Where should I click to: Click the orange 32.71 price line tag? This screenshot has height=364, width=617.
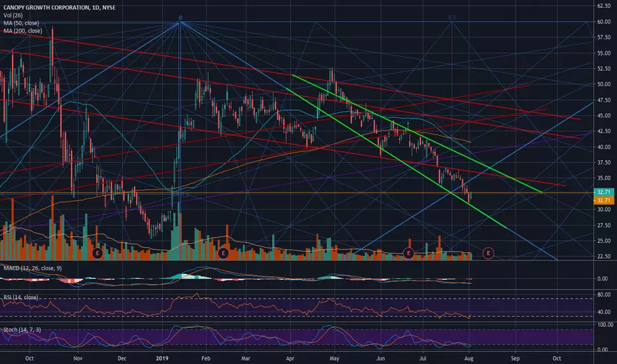coord(604,201)
